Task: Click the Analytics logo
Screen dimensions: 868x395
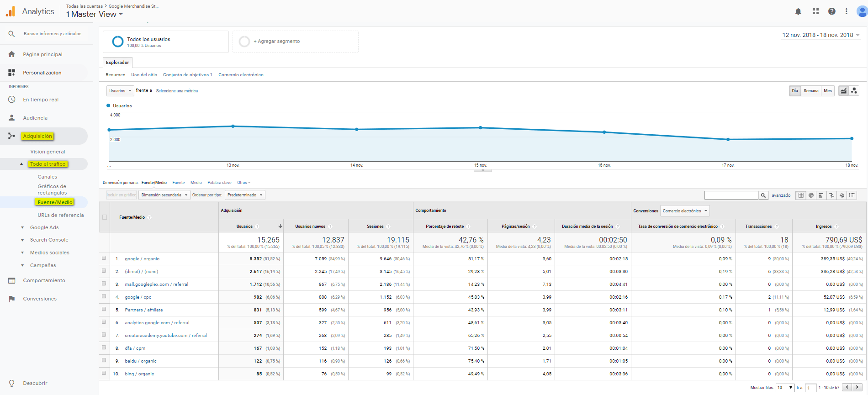Action: (x=11, y=11)
